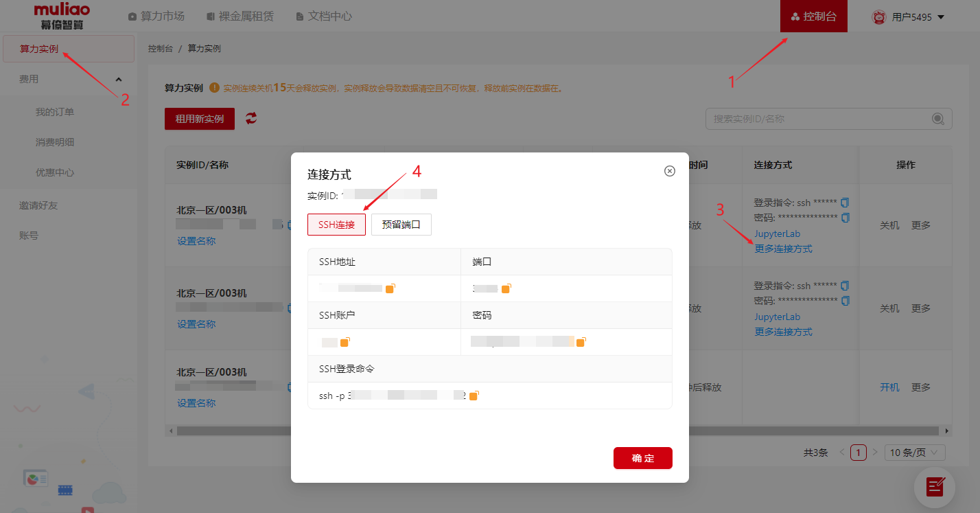Open the 算力市场 navigation item
The width and height of the screenshot is (980, 513).
[x=156, y=16]
